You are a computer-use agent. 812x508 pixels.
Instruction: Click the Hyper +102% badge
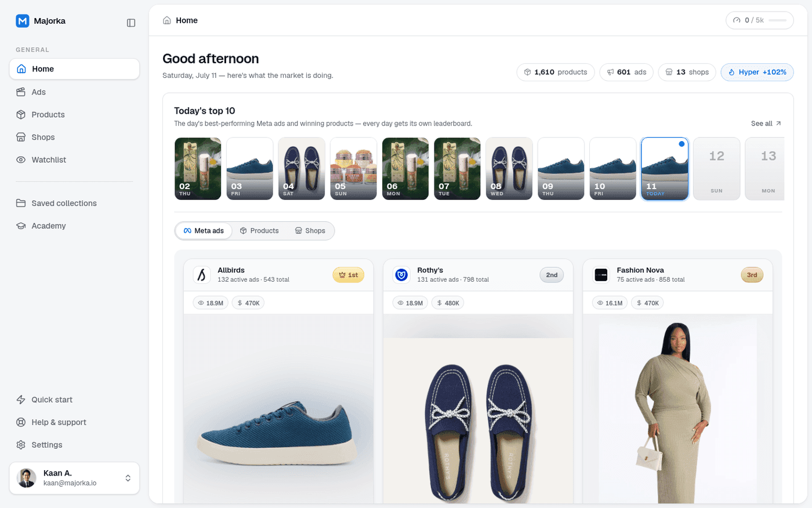(757, 72)
